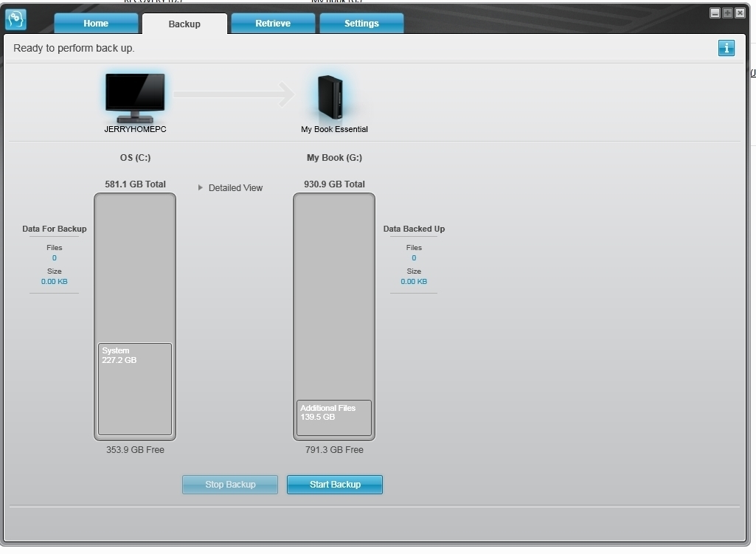
Task: Click the Ready to perform back up status
Action: [x=74, y=48]
